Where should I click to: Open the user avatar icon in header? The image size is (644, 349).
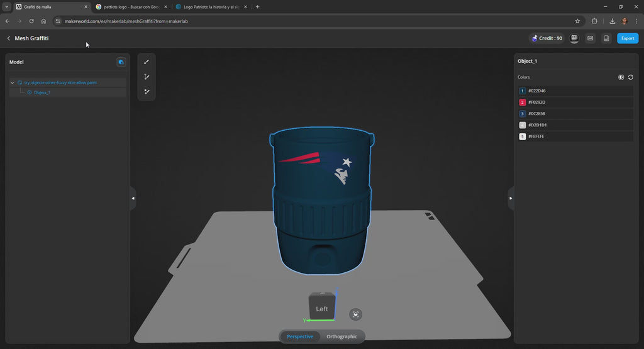coord(574,38)
